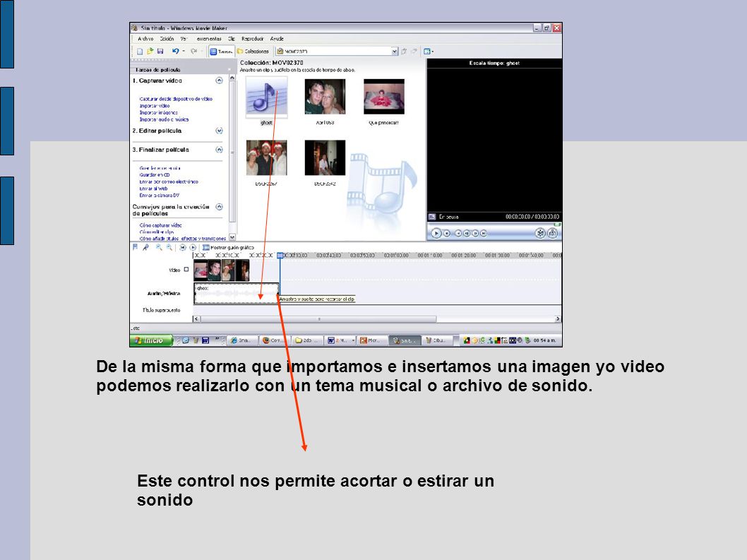Click the Zoom out timeline magnifier
The width and height of the screenshot is (747, 560).
pos(169,247)
